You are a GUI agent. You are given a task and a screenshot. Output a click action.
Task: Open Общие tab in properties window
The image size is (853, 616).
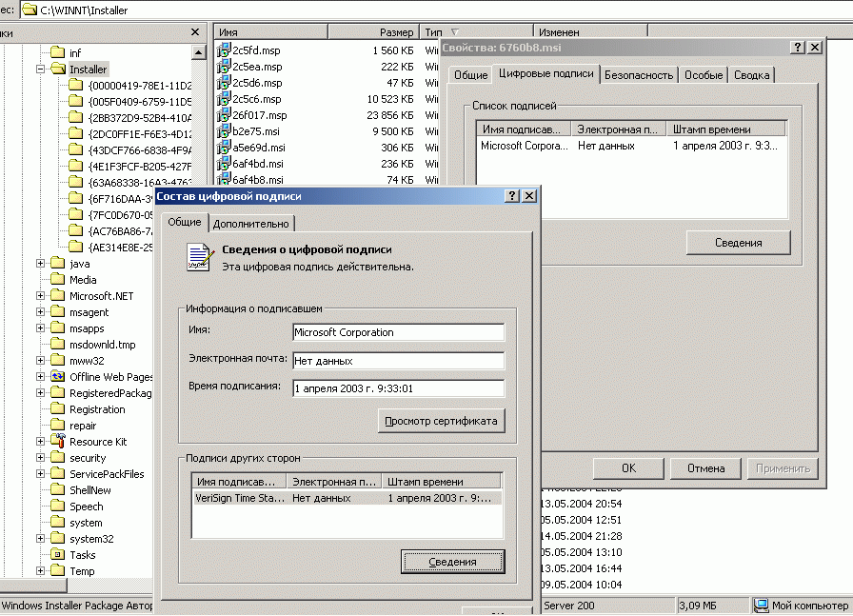coord(470,75)
